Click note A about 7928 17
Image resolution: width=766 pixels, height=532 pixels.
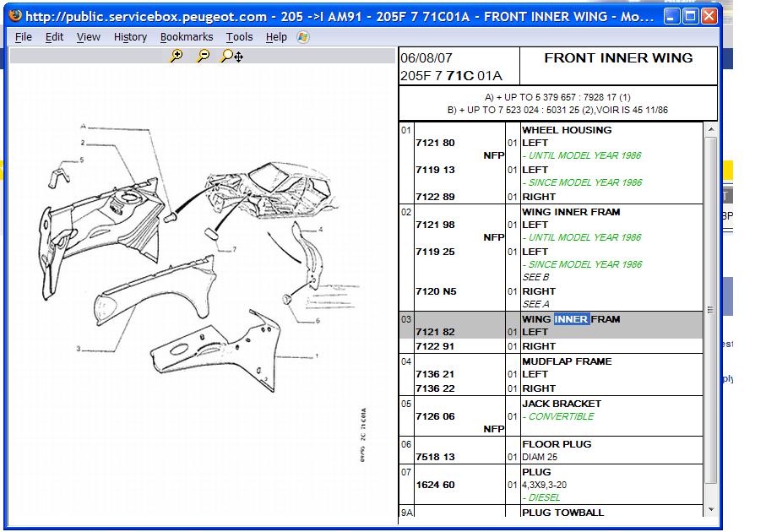(557, 97)
